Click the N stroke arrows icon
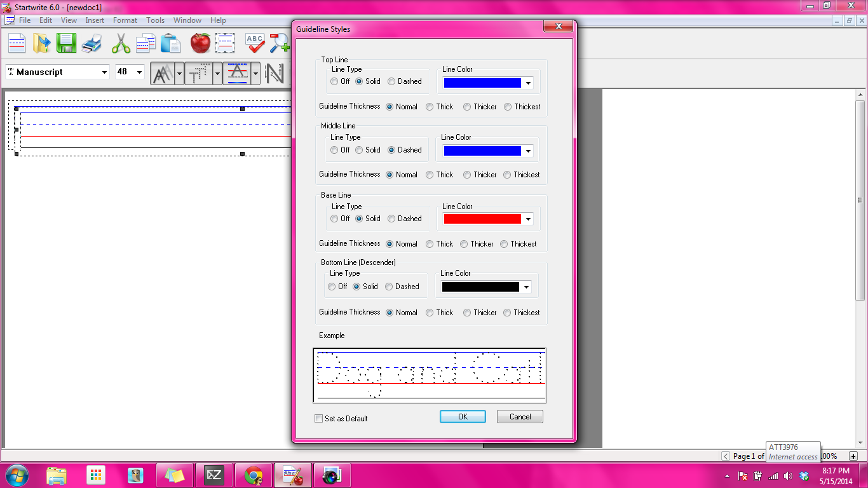The width and height of the screenshot is (868, 488). coord(275,74)
